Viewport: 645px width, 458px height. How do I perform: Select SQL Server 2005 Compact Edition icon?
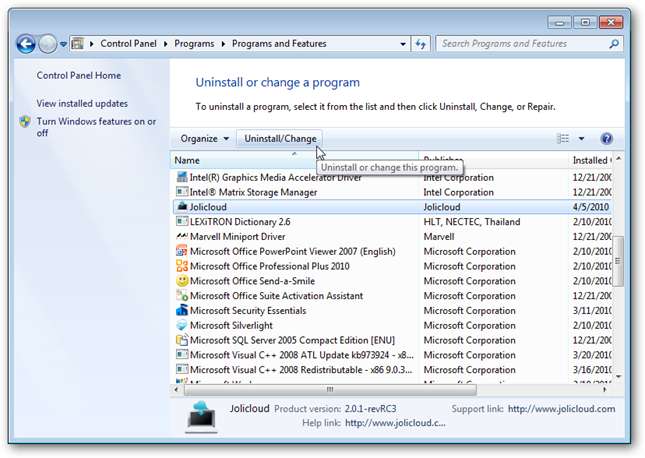pyautogui.click(x=182, y=340)
